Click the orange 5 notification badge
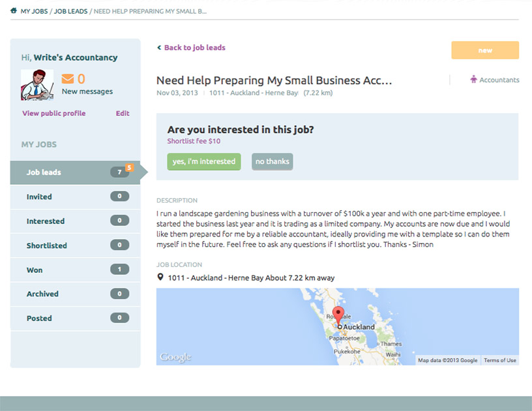 pos(129,167)
